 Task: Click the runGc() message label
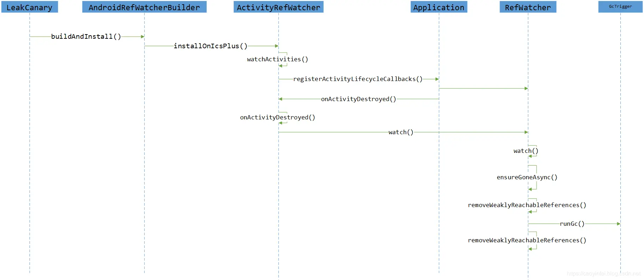572,224
